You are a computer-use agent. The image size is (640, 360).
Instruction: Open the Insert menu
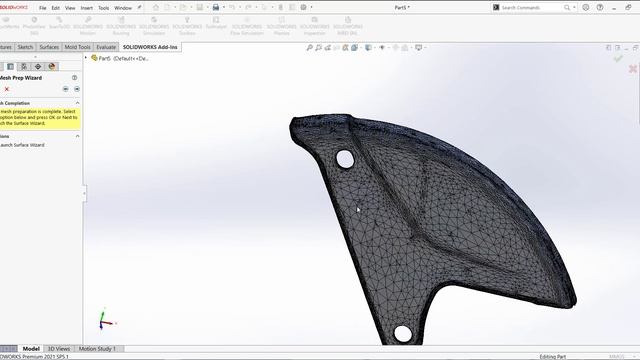[x=87, y=8]
